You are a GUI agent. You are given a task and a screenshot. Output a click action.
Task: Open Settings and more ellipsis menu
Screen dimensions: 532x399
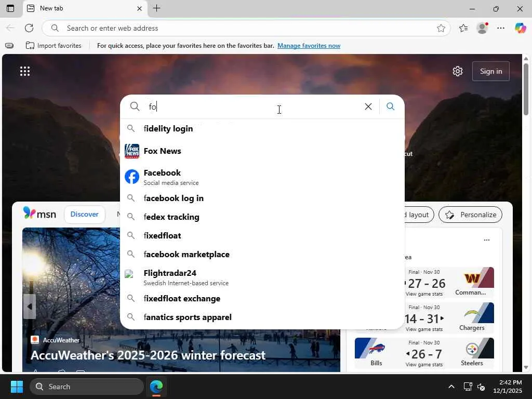point(501,28)
